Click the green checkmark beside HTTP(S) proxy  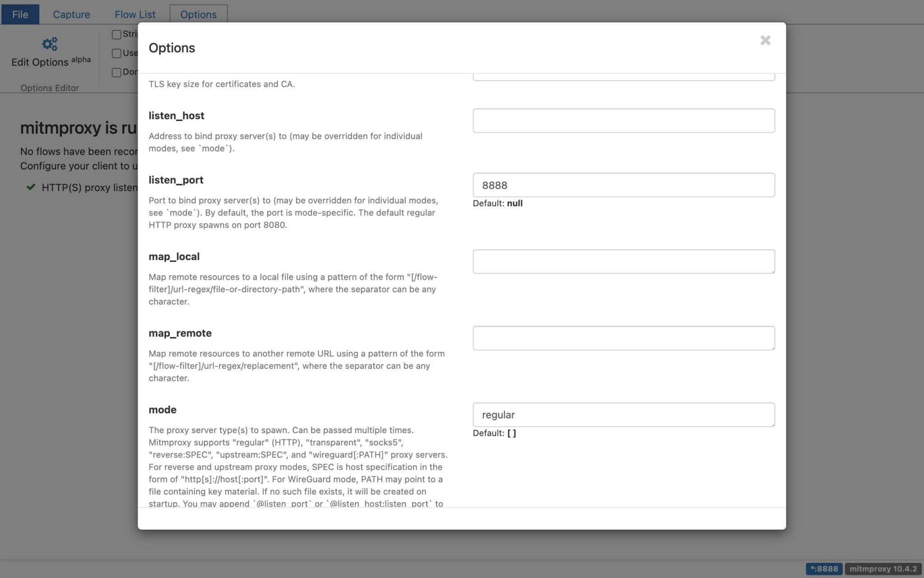coord(31,187)
